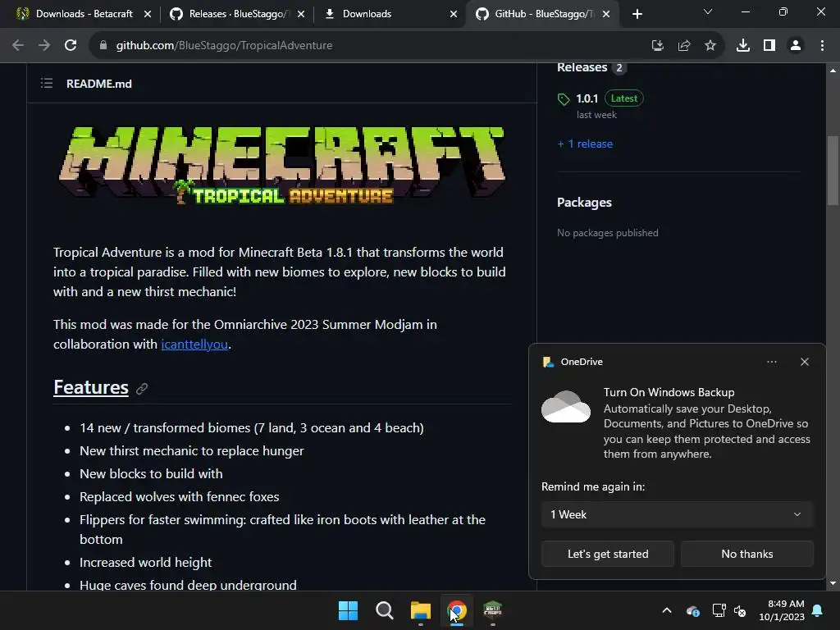Open a new browser tab
The width and height of the screenshot is (840, 630).
pos(637,14)
